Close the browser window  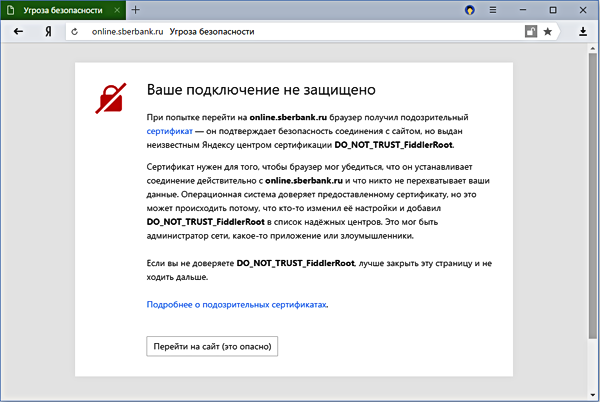point(583,10)
